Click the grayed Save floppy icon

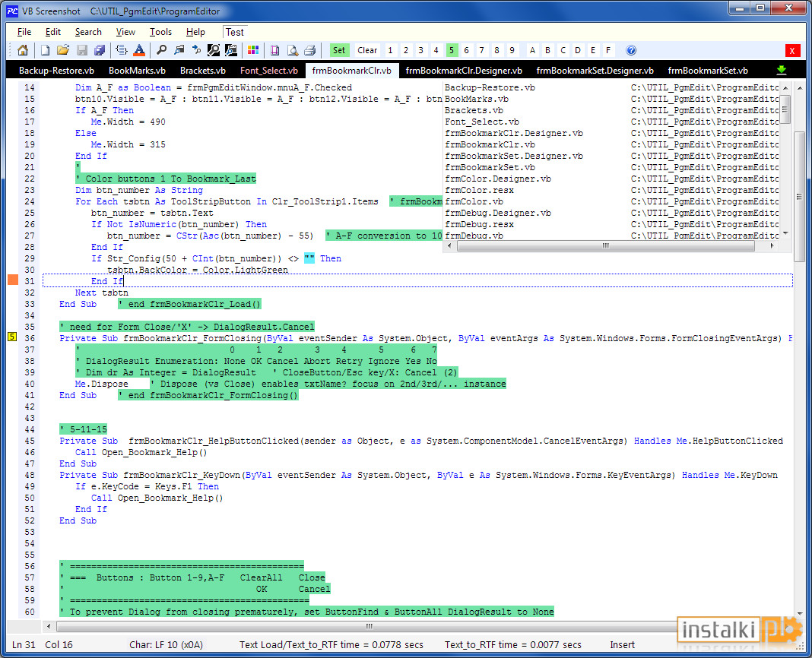(82, 50)
